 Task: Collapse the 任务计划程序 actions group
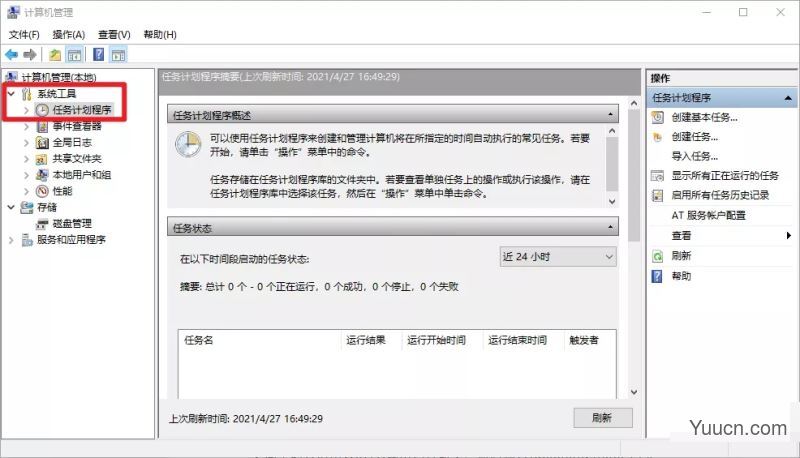(x=788, y=98)
